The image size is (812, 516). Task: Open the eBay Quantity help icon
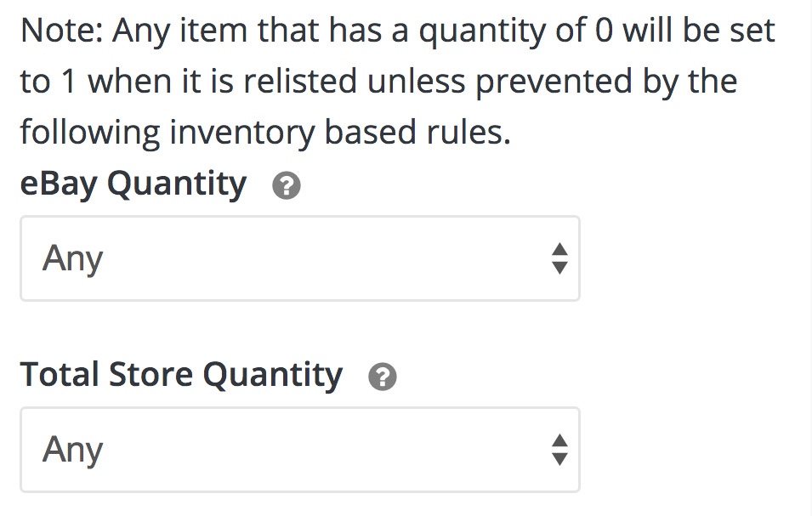[x=287, y=185]
